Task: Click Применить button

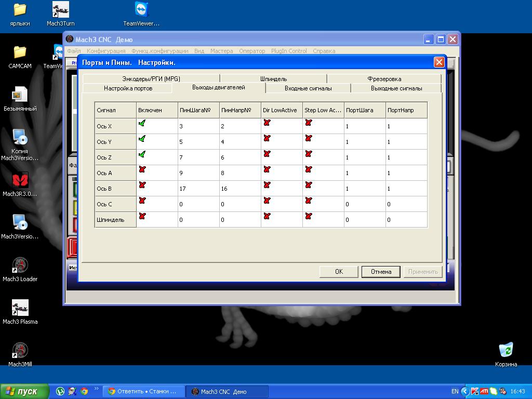Action: pos(423,272)
